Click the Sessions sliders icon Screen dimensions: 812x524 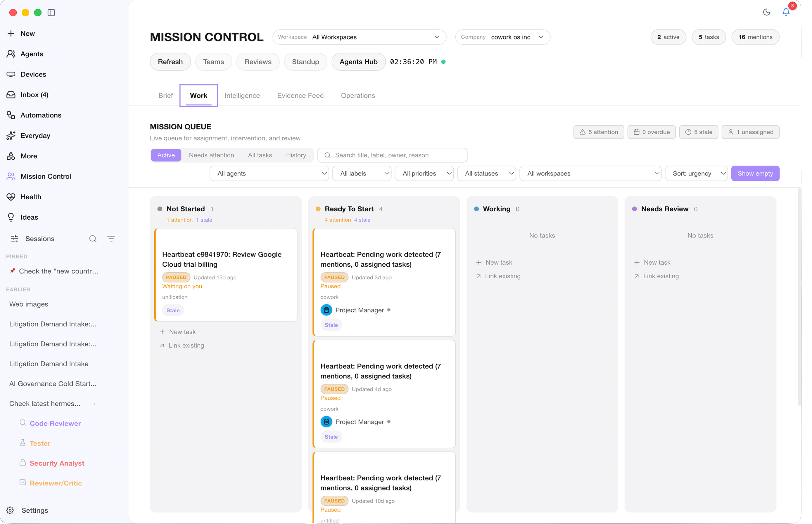(15, 239)
